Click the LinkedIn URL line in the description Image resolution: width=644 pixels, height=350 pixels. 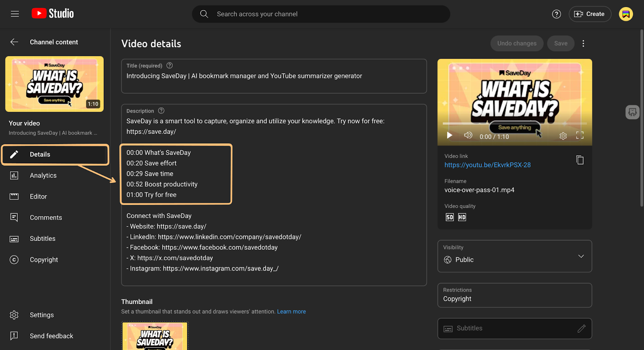[x=214, y=237]
